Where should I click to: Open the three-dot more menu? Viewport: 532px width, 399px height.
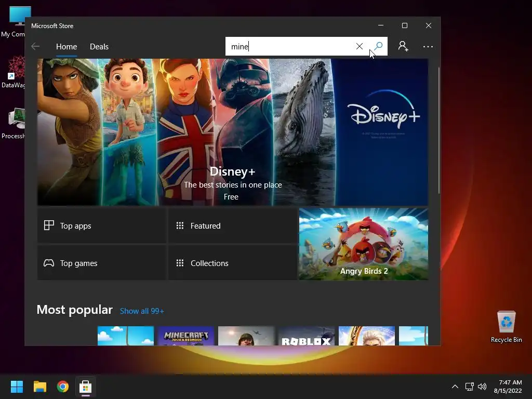pos(428,46)
